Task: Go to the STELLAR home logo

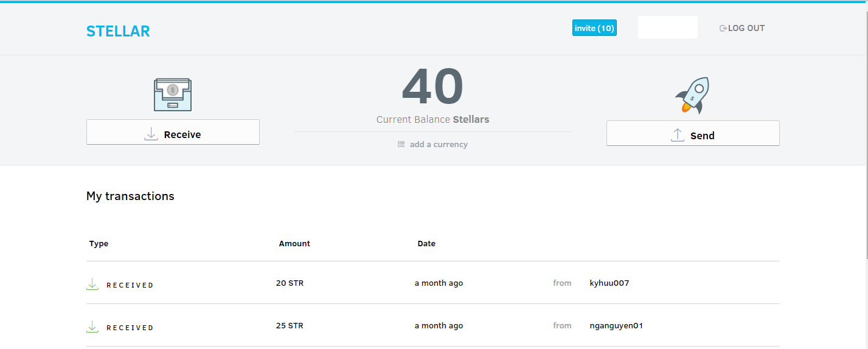Action: point(118,32)
